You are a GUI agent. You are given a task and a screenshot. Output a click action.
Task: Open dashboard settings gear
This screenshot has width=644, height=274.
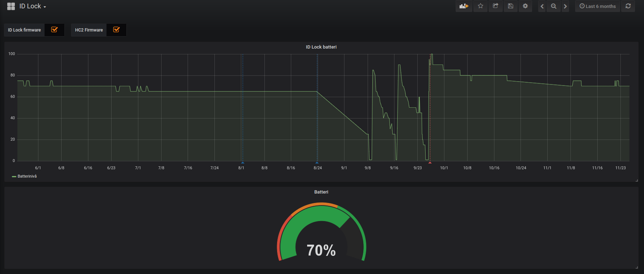click(x=525, y=6)
